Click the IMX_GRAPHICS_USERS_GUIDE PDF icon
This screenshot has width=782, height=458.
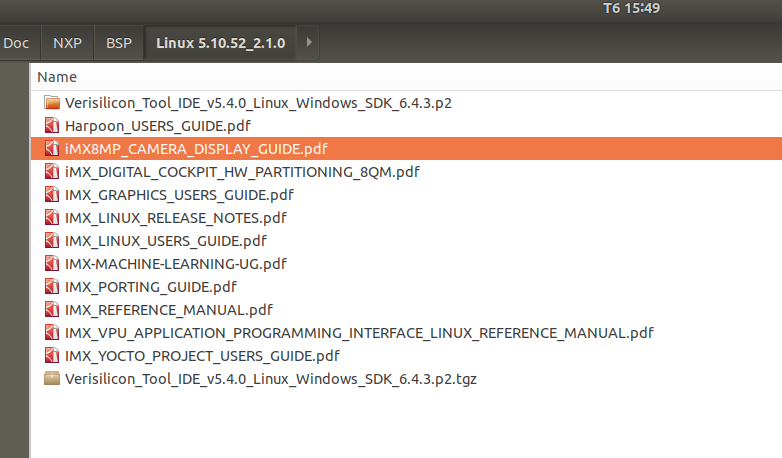[53, 195]
